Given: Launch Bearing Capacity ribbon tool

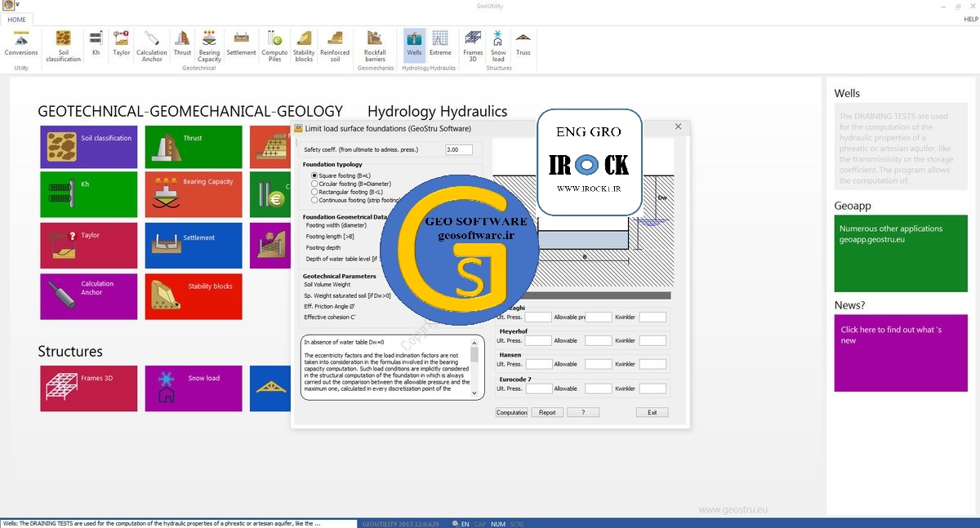Looking at the screenshot, I should (209, 45).
